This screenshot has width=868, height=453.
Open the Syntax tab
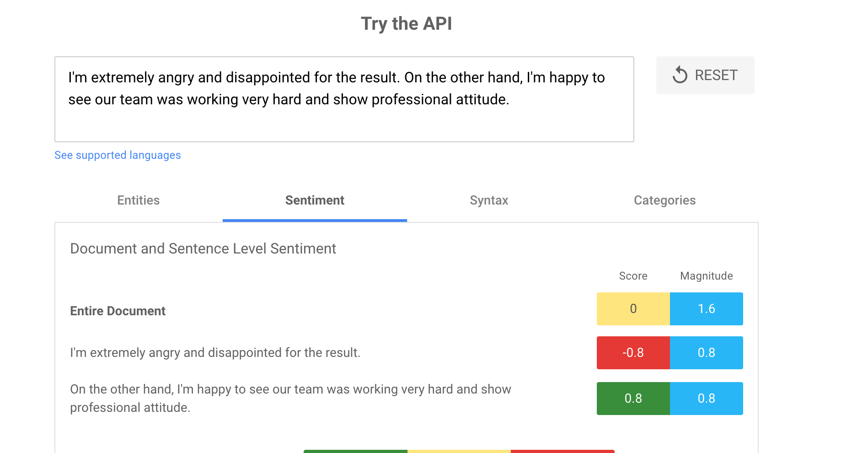(x=489, y=200)
